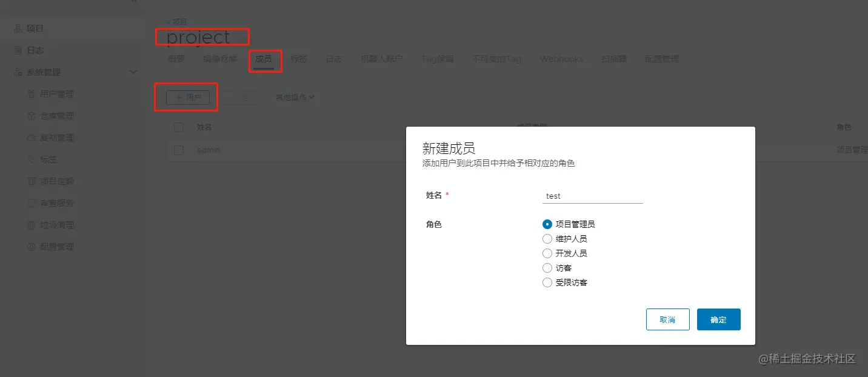Open 用户管理 in the sidebar
The width and height of the screenshot is (868, 377).
(57, 94)
